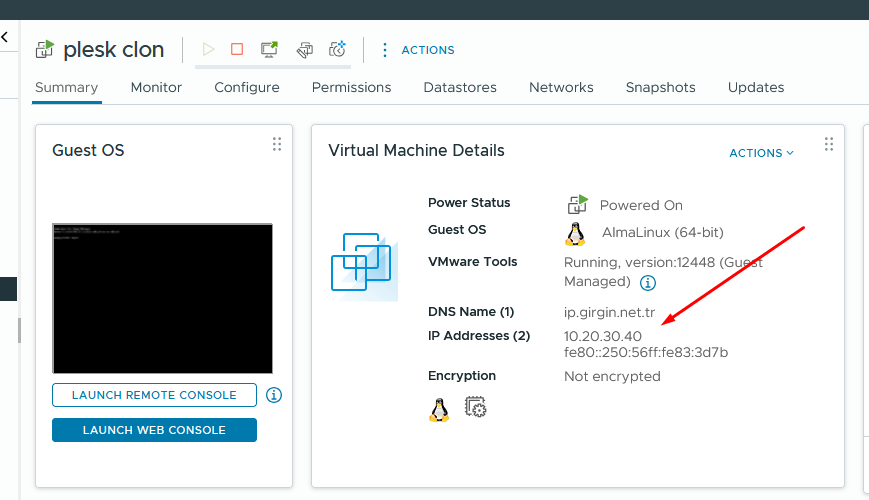Open the Permissions tab
869x500 pixels.
point(351,88)
